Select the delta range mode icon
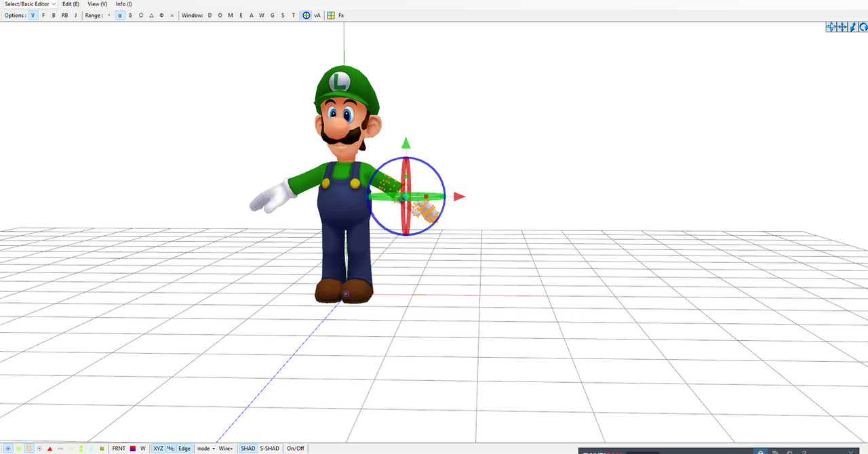868x454 pixels. click(x=130, y=15)
